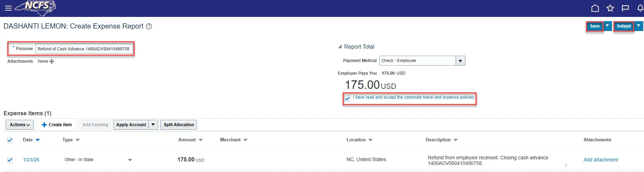The width and height of the screenshot is (644, 172).
Task: Click into the Purpose text field
Action: [x=84, y=49]
